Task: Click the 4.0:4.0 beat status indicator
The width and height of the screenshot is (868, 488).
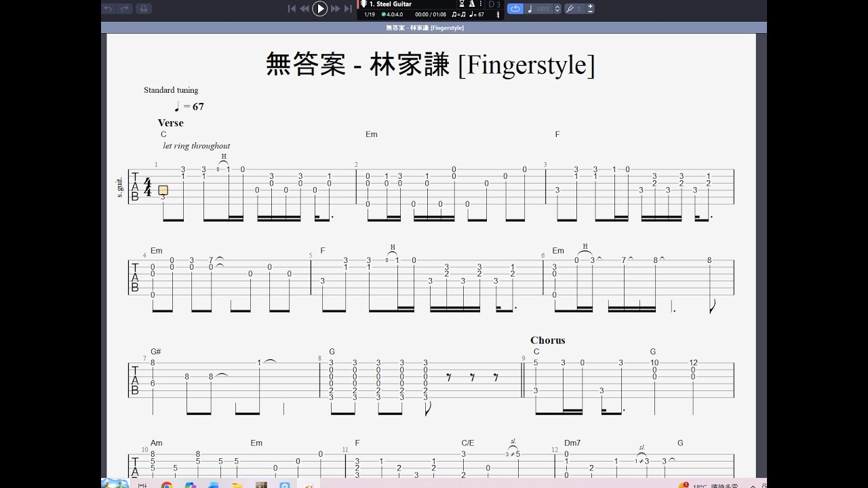Action: click(392, 14)
